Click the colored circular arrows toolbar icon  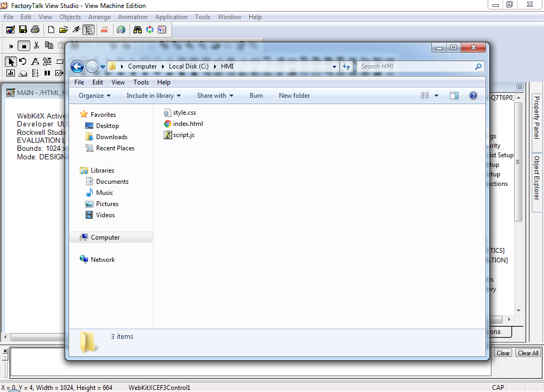149,30
